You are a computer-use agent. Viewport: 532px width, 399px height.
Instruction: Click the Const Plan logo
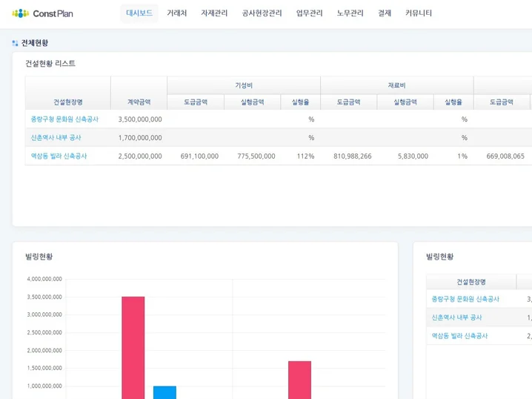pos(42,13)
